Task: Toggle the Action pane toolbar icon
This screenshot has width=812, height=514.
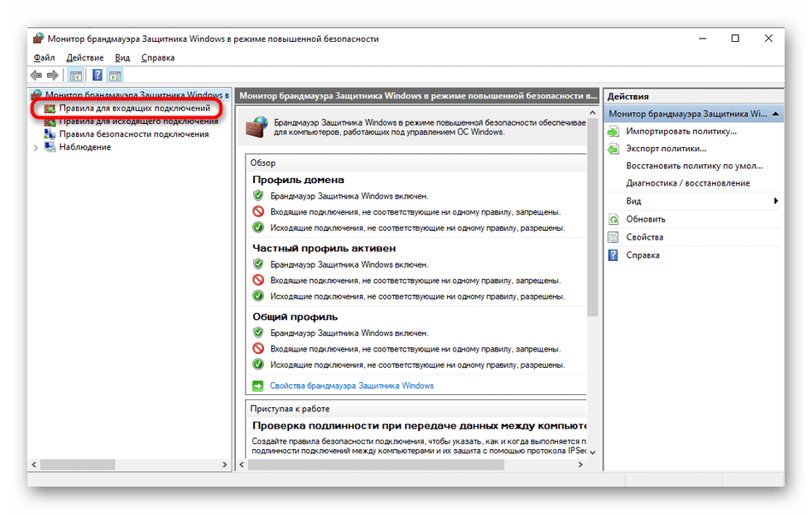Action: pyautogui.click(x=115, y=75)
